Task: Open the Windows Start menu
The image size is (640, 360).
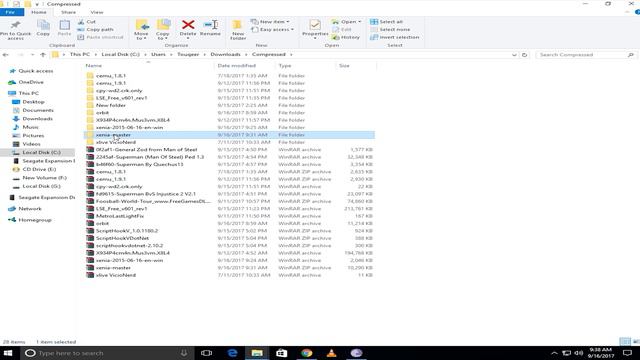Action: [8, 353]
